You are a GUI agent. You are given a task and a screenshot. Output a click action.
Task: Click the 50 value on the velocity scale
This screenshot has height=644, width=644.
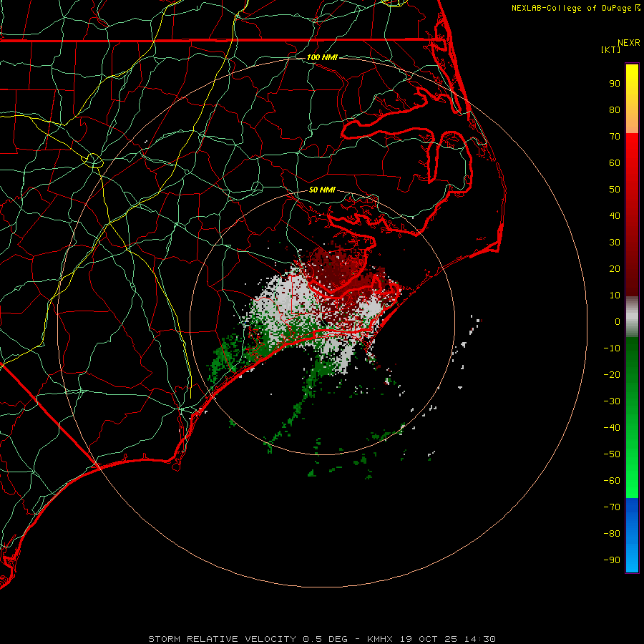(x=615, y=190)
